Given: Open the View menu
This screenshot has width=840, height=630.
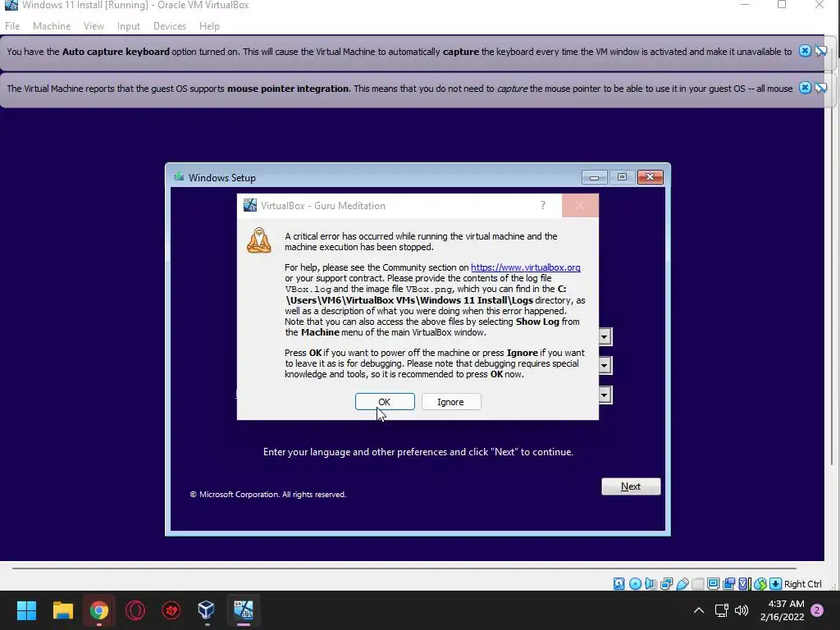Looking at the screenshot, I should (94, 25).
